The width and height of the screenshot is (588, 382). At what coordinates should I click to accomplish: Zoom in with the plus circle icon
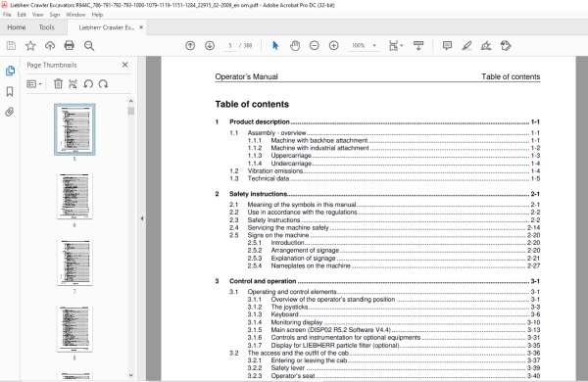334,46
